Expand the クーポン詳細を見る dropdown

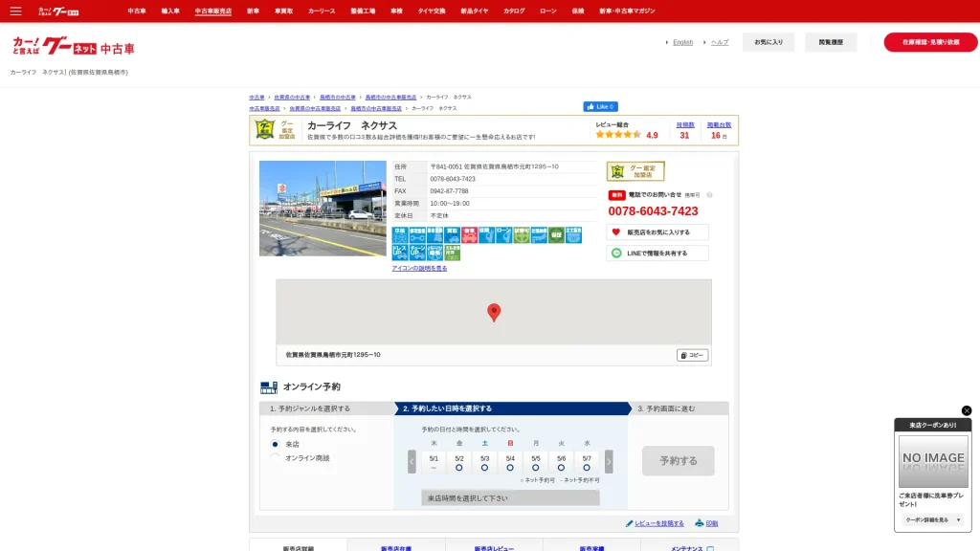[933, 519]
